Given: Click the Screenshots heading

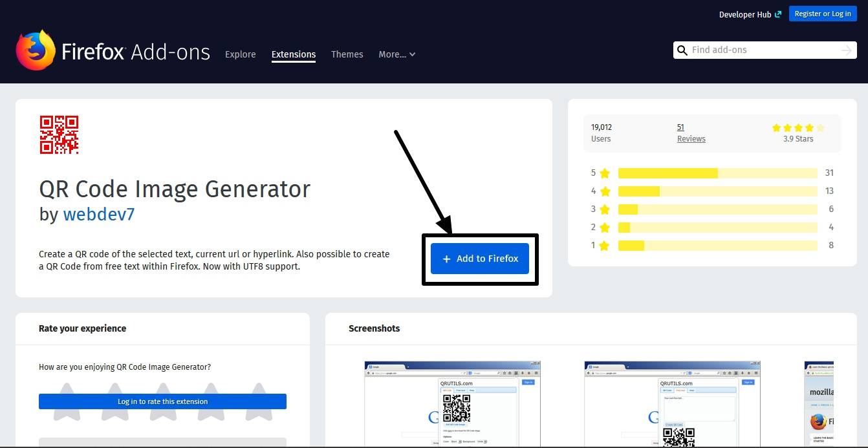Looking at the screenshot, I should point(374,328).
